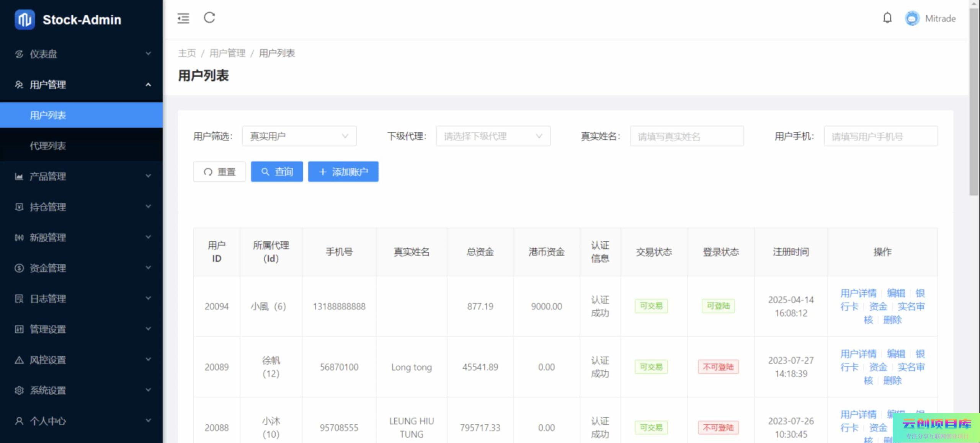Click the 添加账户 button
The width and height of the screenshot is (980, 443).
click(343, 172)
